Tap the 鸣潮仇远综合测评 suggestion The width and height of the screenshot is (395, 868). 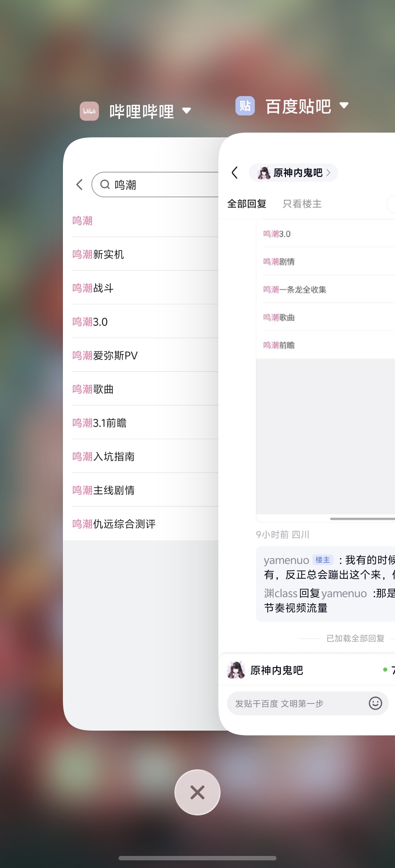(x=114, y=524)
